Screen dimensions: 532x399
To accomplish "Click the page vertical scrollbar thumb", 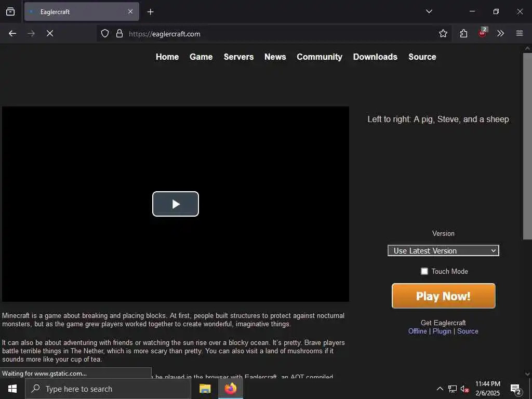I will point(527,146).
